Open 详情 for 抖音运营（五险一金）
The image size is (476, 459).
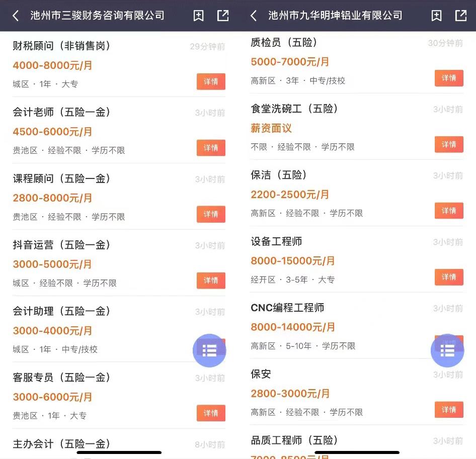coord(211,281)
